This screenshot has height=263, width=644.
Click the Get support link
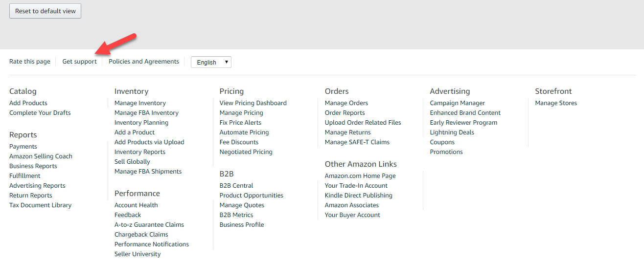click(79, 62)
